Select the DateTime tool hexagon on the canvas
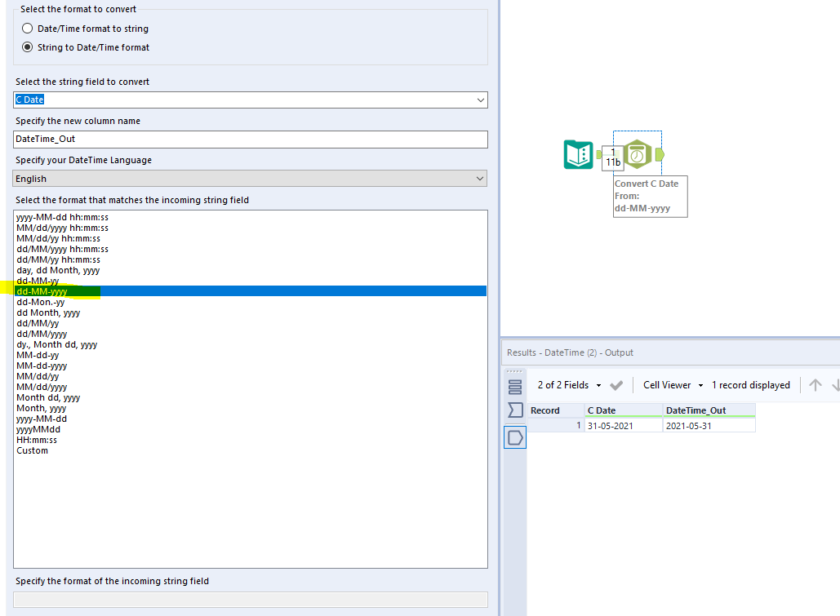Screen dimensions: 840x616 click(637, 153)
